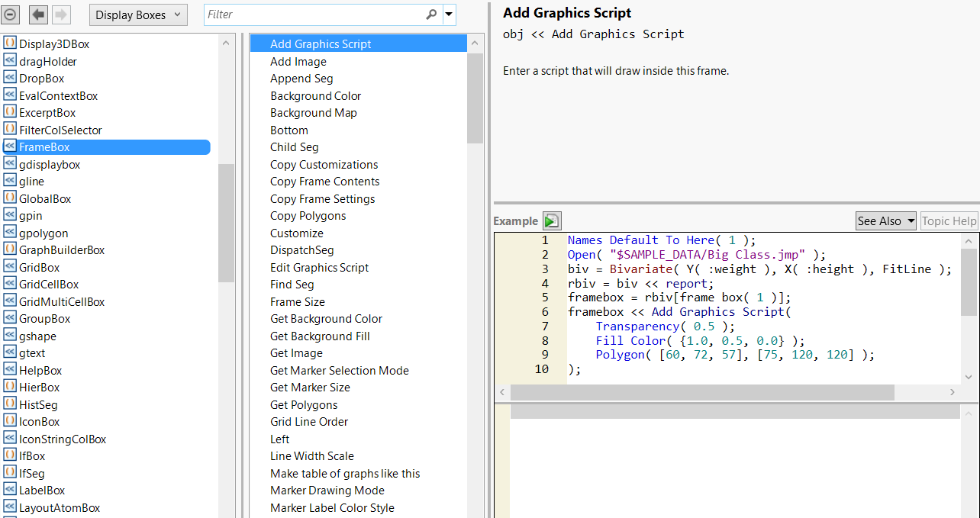The image size is (980, 518).
Task: Click the icon beside HelpBox
Action: (10, 371)
